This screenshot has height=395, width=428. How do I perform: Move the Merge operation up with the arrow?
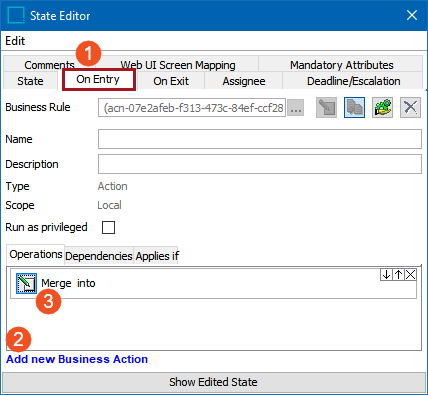(x=398, y=275)
